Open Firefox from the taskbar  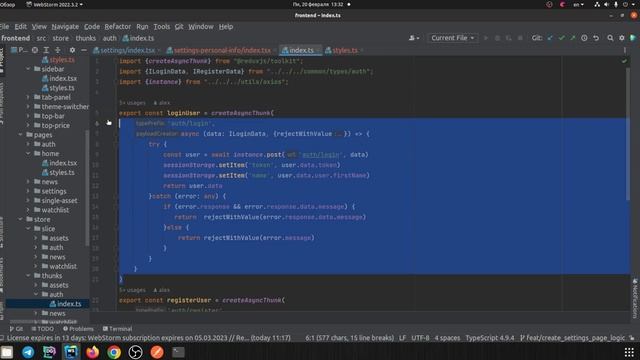(93, 352)
